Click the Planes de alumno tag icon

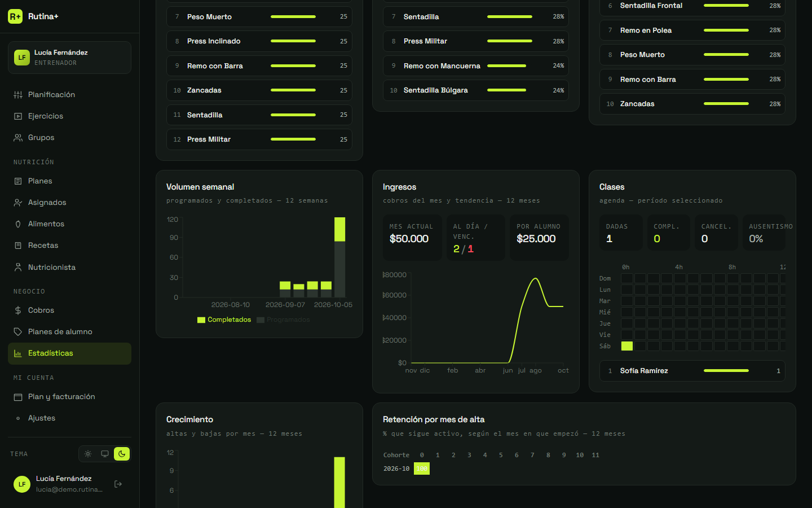tap(18, 332)
